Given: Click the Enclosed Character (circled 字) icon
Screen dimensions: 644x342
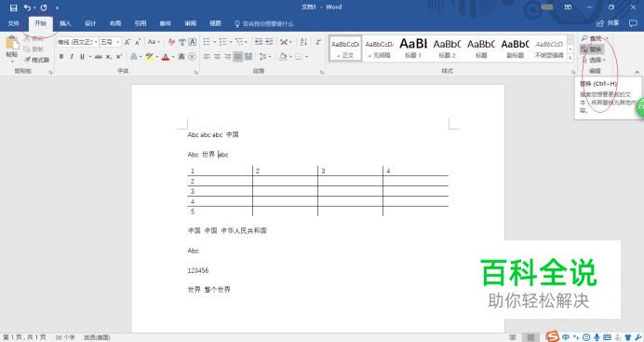Looking at the screenshot, I should point(192,57).
